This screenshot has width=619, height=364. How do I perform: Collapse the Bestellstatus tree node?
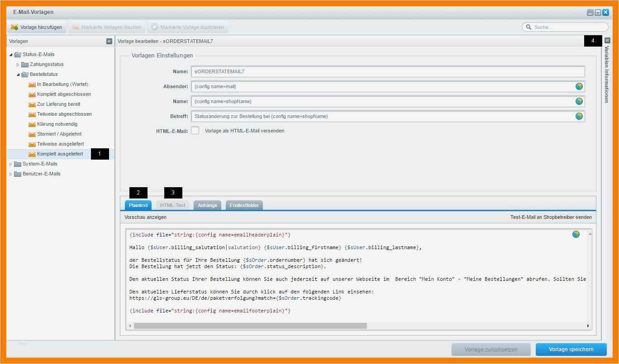(x=18, y=75)
